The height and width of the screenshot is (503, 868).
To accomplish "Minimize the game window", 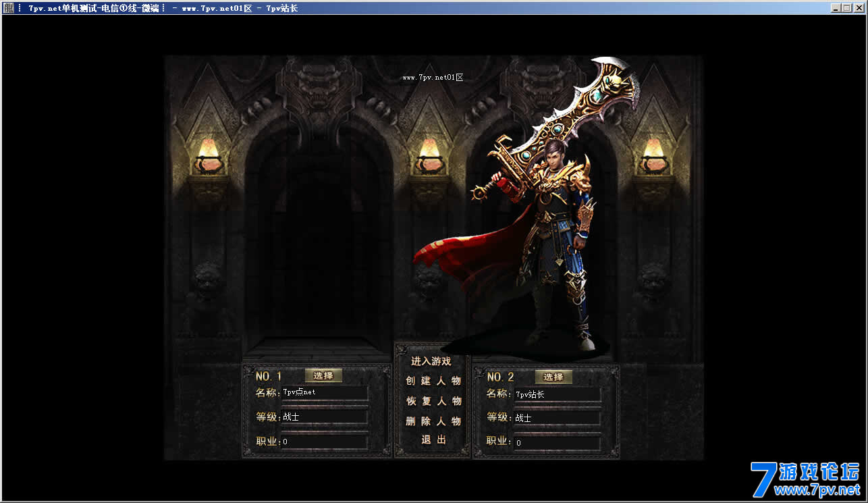I will click(x=836, y=8).
